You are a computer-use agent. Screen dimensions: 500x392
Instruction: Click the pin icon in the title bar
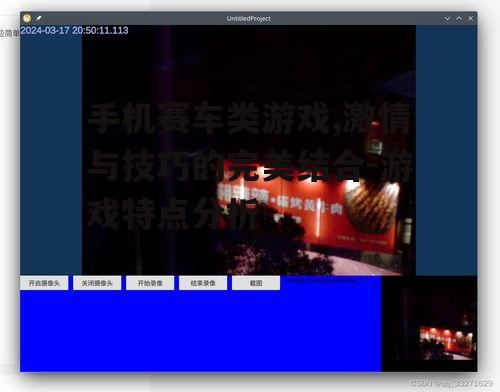[x=39, y=18]
